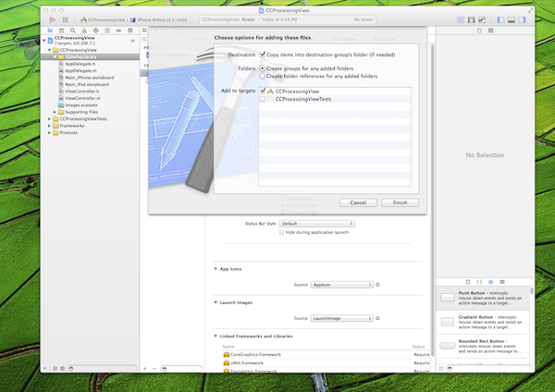This screenshot has width=555, height=392.
Task: Open the File inspector tab
Action: [477, 32]
